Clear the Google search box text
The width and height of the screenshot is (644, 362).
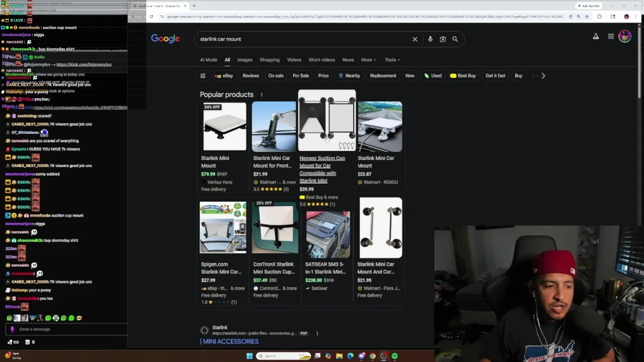click(x=415, y=39)
